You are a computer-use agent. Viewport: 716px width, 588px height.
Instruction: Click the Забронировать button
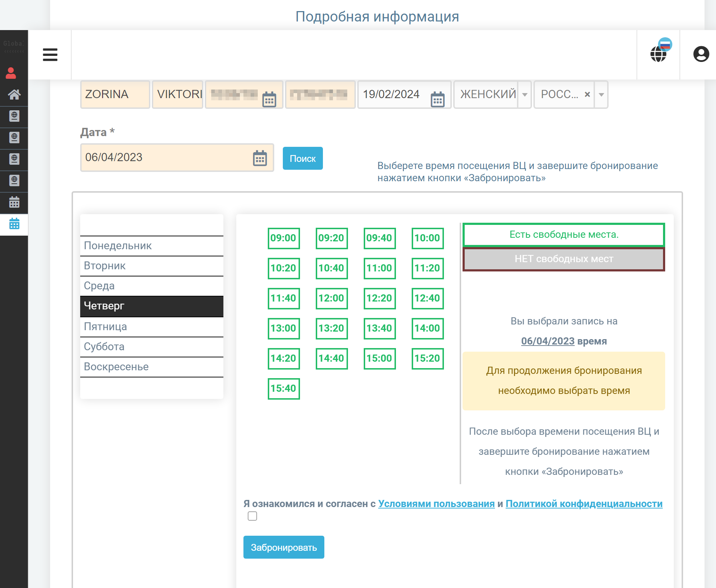[284, 547]
